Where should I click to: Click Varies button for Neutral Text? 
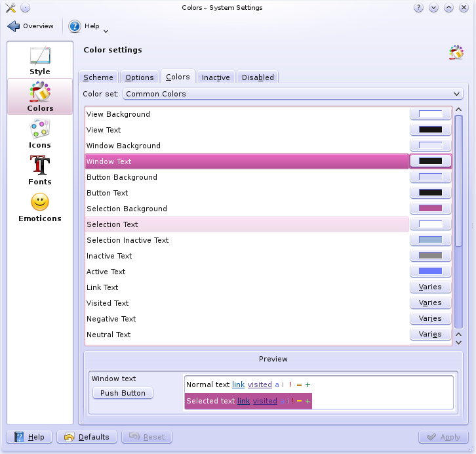pyautogui.click(x=431, y=335)
